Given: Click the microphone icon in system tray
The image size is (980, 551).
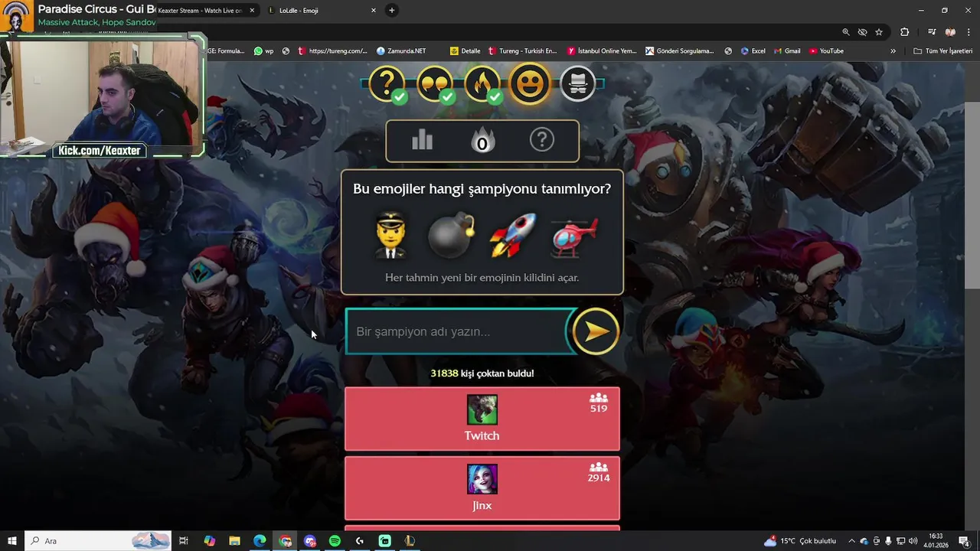Looking at the screenshot, I should tap(889, 541).
